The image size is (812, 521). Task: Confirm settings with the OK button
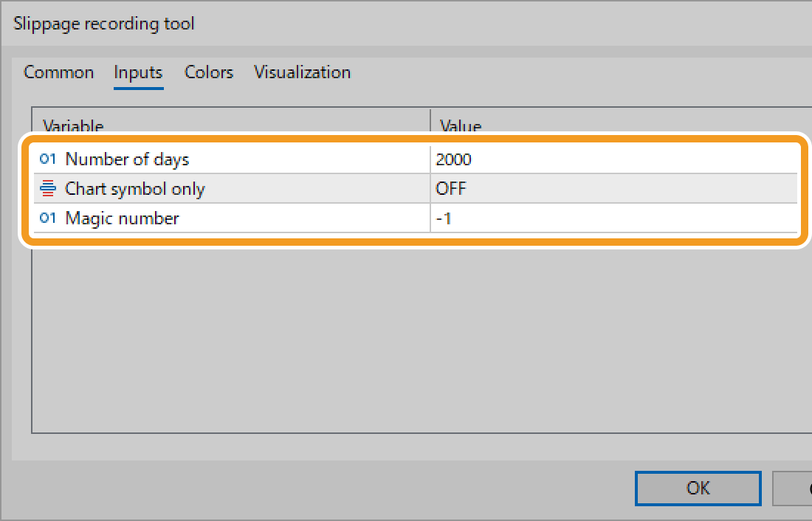point(698,489)
